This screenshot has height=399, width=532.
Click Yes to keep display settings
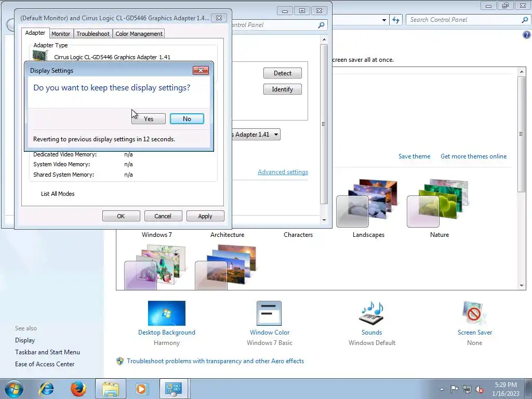(148, 119)
